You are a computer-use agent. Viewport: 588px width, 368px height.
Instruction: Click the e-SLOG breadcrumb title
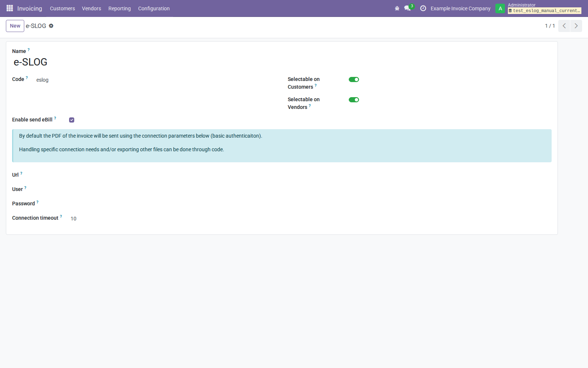click(36, 26)
